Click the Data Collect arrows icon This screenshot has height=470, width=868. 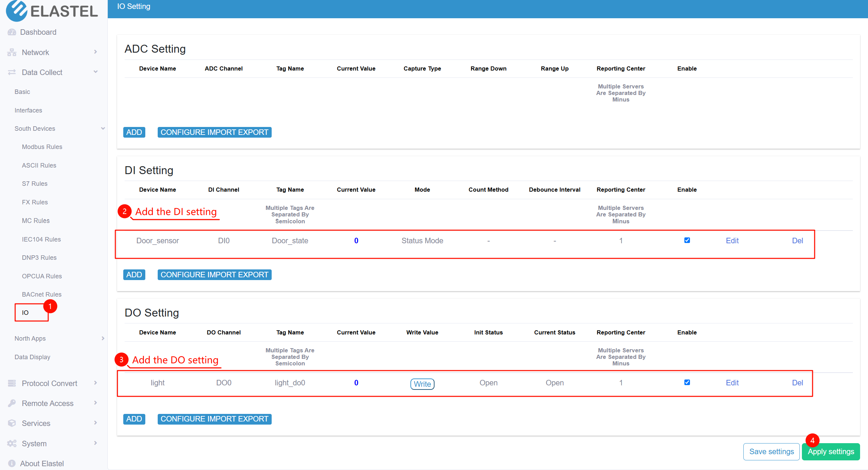click(12, 72)
